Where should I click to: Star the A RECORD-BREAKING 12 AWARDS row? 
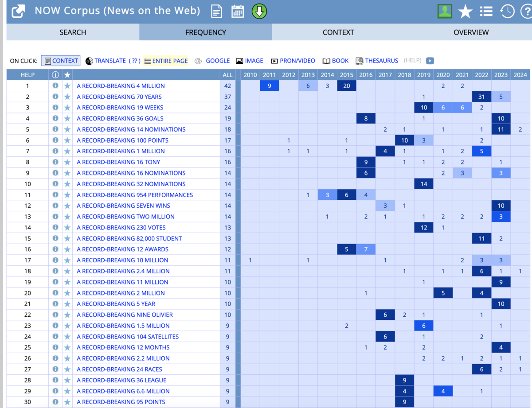tap(67, 249)
